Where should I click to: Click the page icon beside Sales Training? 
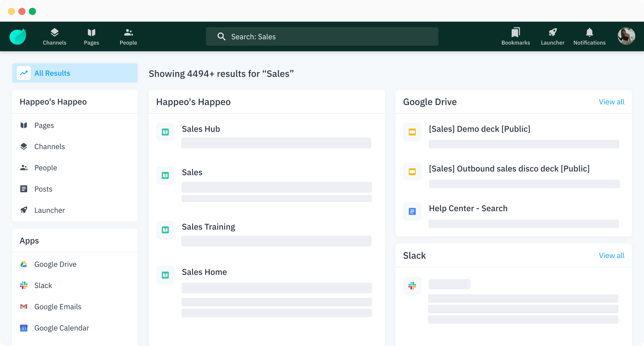pyautogui.click(x=165, y=230)
